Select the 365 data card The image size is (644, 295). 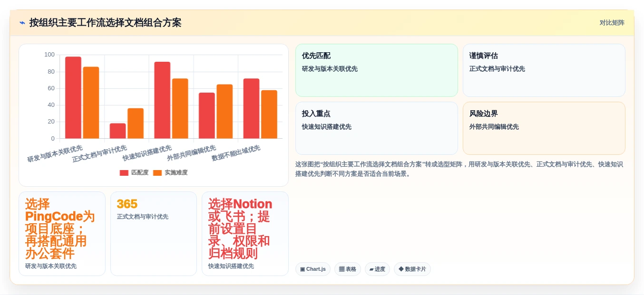point(154,234)
